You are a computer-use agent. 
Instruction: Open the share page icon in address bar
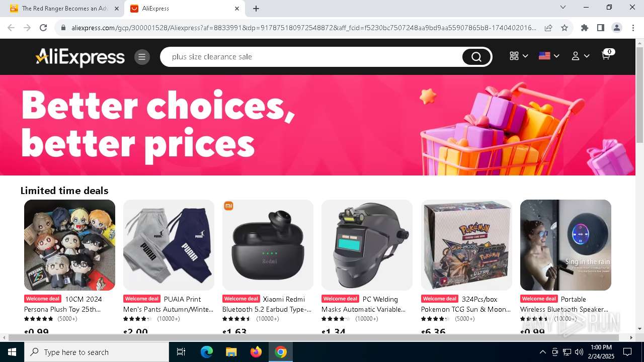click(x=548, y=28)
